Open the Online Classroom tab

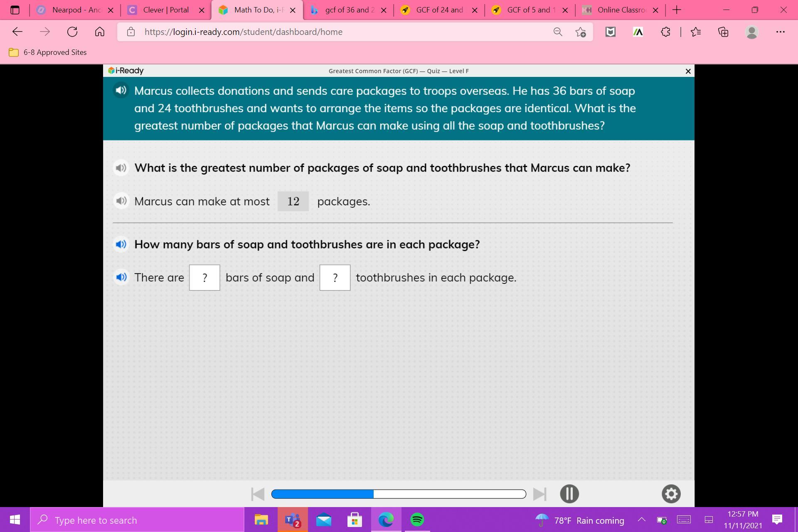click(x=620, y=10)
